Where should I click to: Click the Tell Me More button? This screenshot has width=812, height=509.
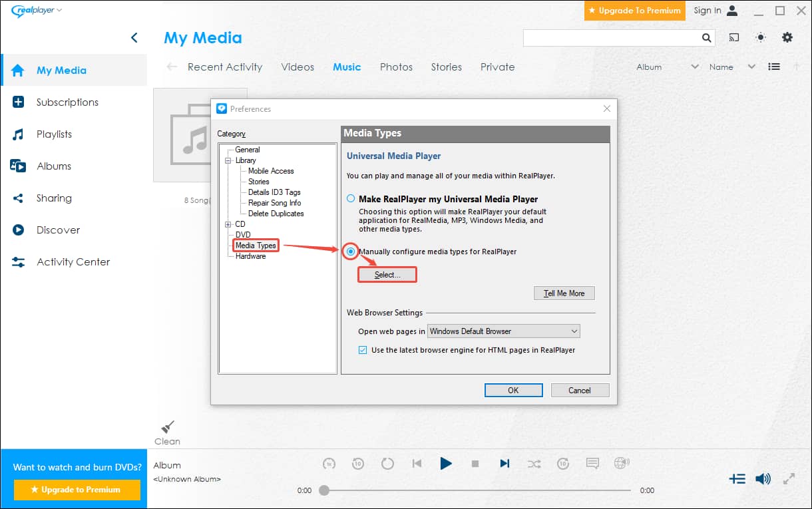[x=564, y=293]
